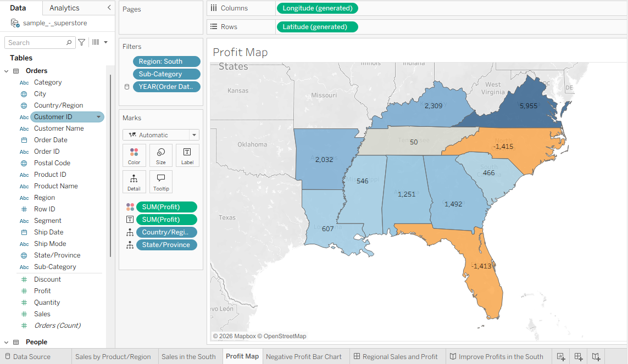Screen dimensions: 628x364
Task: Switch to the Analytics tab
Action: pos(64,8)
